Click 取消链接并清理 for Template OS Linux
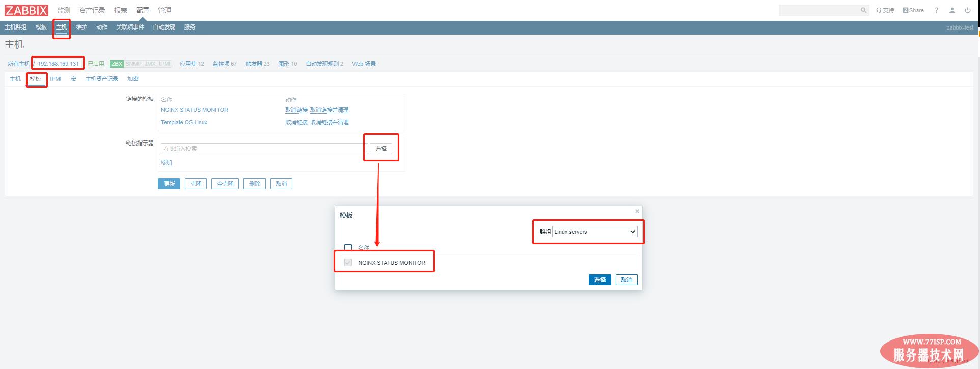 point(330,122)
